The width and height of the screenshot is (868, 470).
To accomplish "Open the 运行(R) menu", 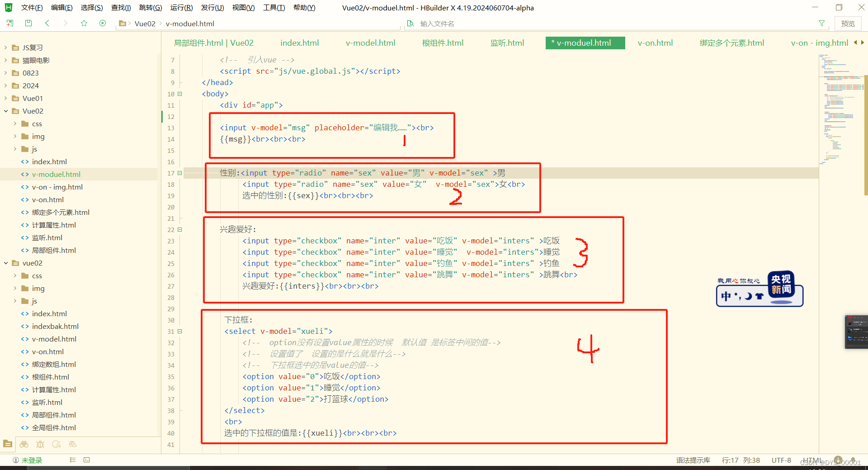I will click(182, 8).
